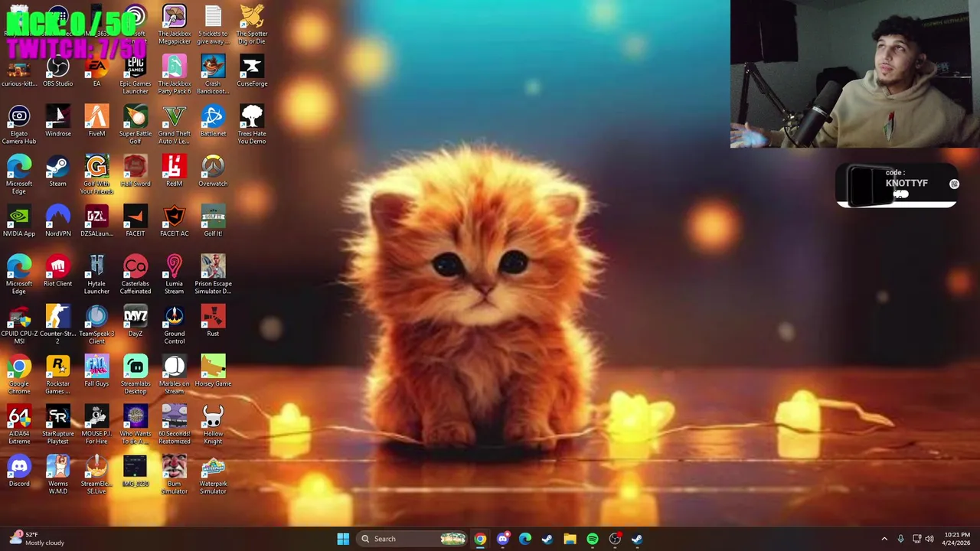The width and height of the screenshot is (980, 551).
Task: Launch RedM desktop shortcut
Action: point(175,171)
